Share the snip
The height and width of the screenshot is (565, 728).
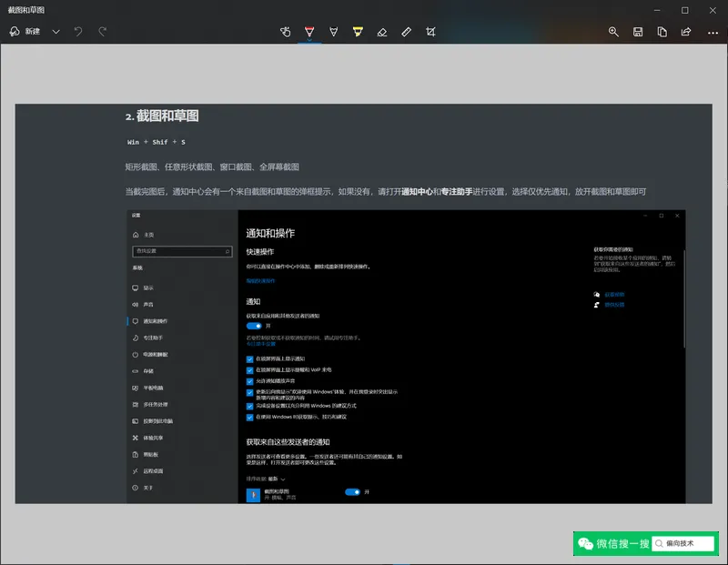(x=686, y=32)
